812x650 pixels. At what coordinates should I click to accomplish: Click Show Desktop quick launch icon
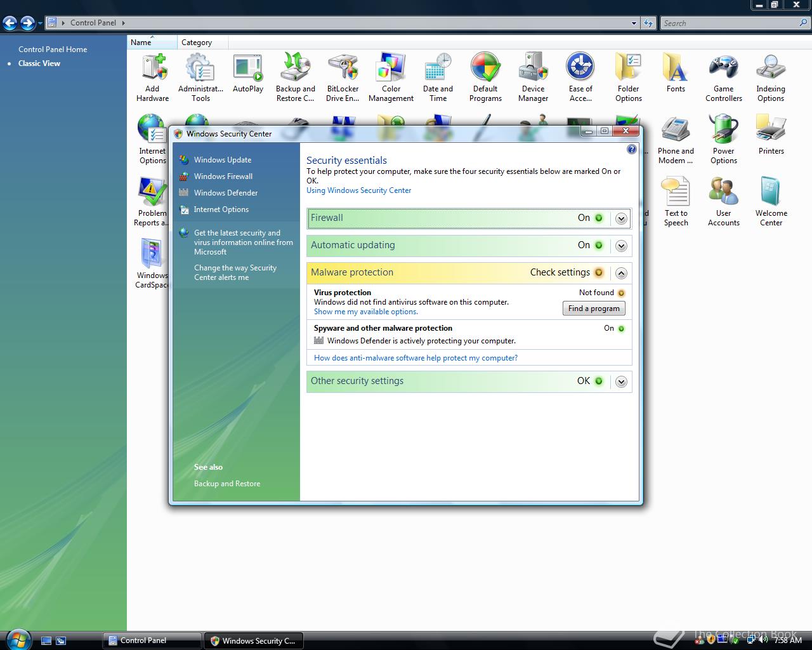[x=46, y=641]
